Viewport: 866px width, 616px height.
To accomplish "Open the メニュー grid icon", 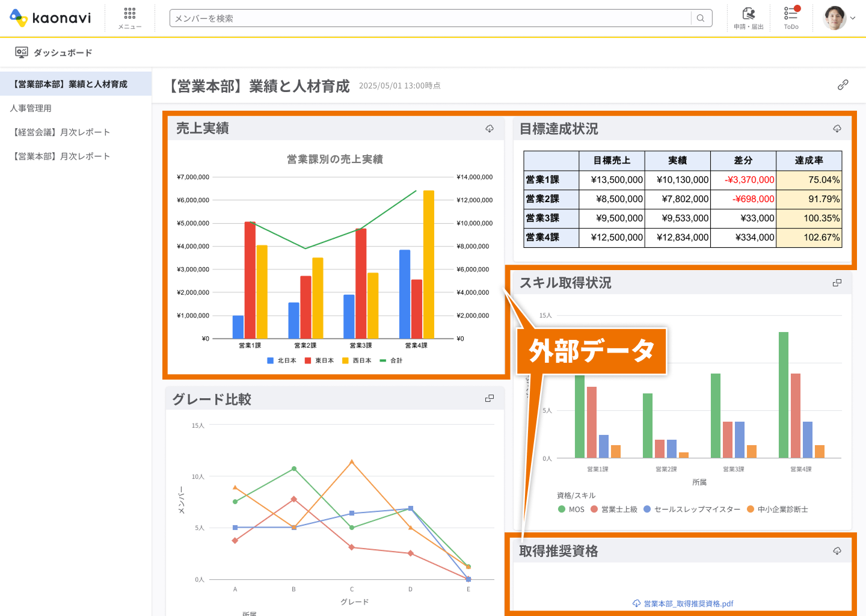I will (x=130, y=18).
